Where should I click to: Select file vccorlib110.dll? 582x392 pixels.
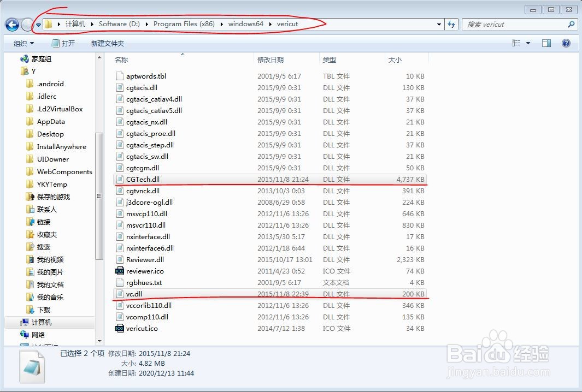click(x=149, y=306)
